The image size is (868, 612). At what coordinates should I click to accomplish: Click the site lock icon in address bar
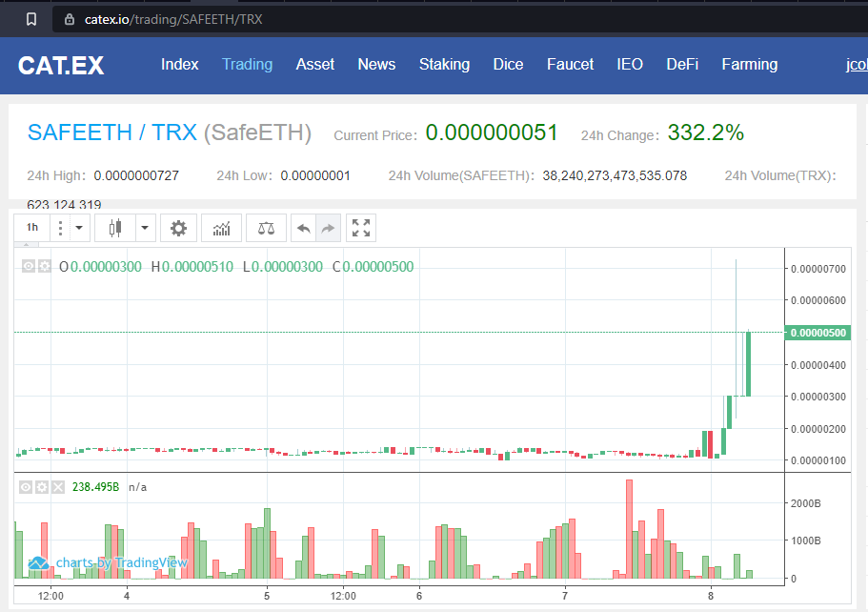coord(70,19)
